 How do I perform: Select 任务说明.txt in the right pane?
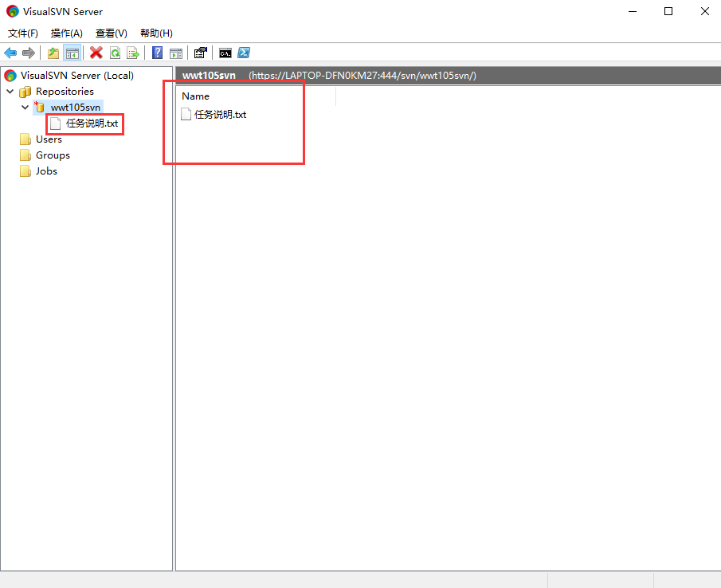pos(220,115)
